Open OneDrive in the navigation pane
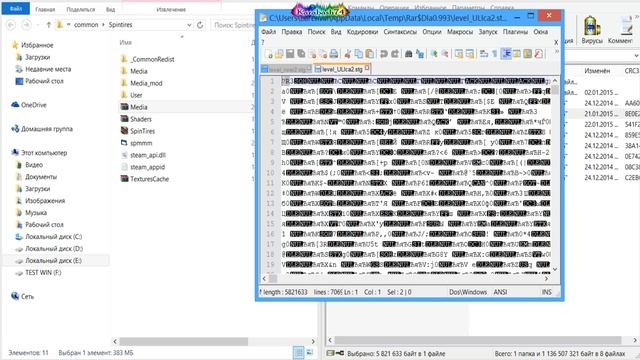 click(29, 105)
